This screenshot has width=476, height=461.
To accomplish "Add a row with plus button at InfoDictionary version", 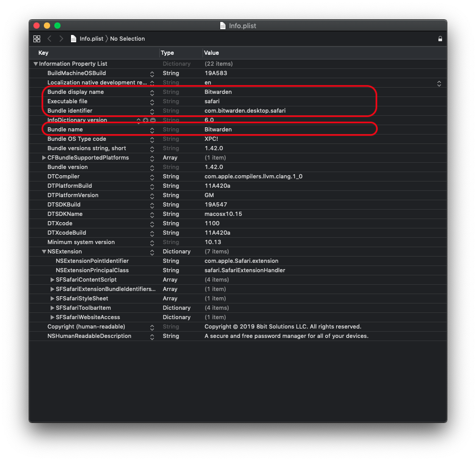I will [146, 120].
